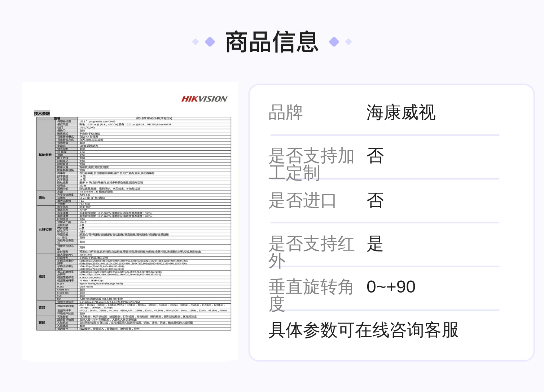Click the 基础参数 section label

pos(45,155)
